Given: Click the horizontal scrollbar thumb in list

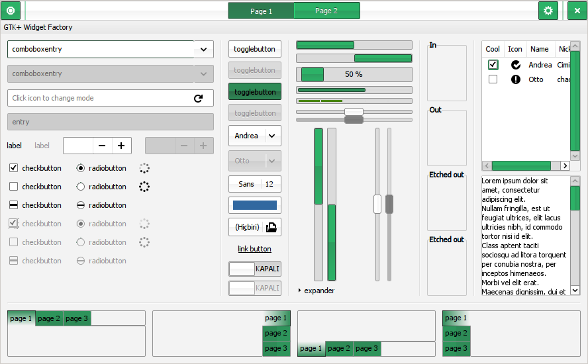Looking at the screenshot, I should coord(521,165).
